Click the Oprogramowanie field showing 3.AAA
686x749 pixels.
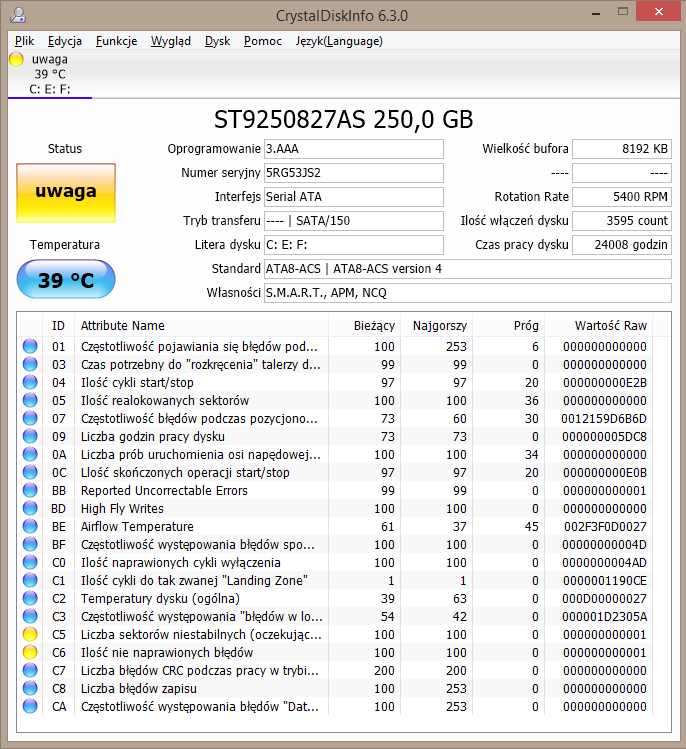pos(353,149)
